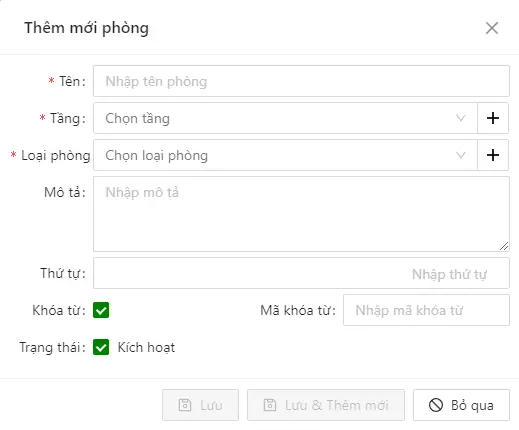
Task: Click the Nhập thứ tự input field
Action: 301,273
